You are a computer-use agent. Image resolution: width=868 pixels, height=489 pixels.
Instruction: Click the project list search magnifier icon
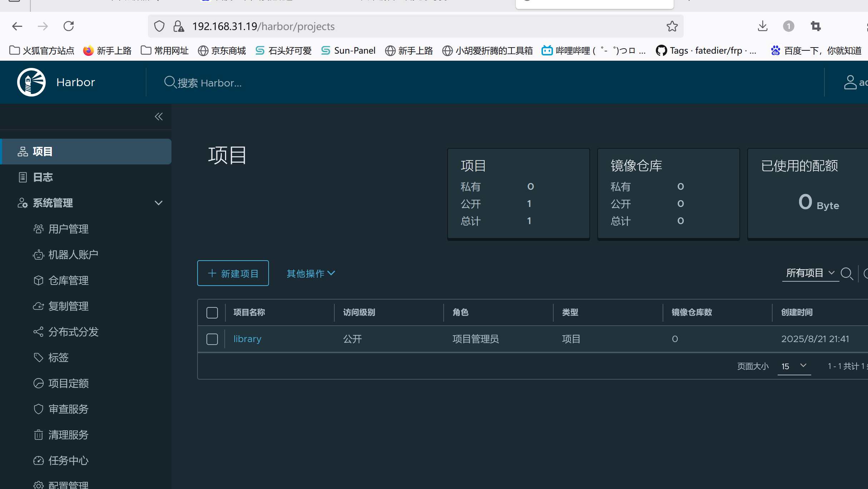[847, 273]
